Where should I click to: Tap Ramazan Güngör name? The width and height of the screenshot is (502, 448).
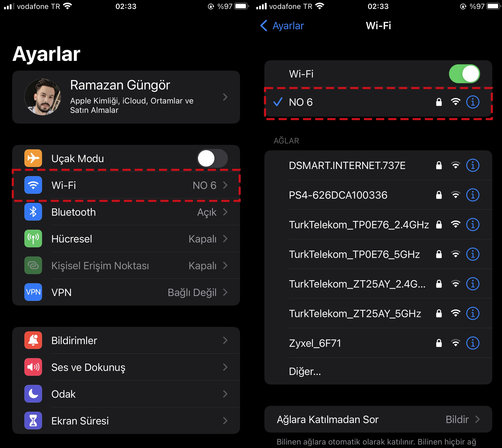tap(120, 85)
